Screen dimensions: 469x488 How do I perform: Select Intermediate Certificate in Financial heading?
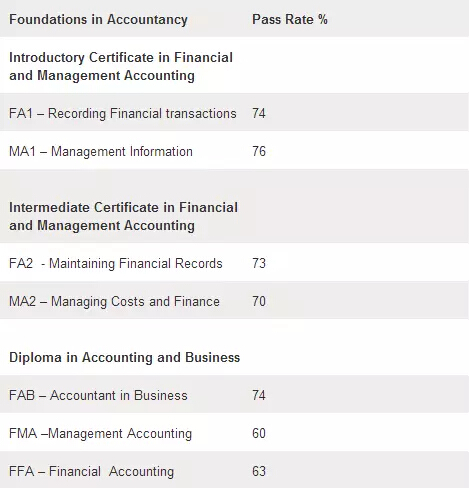point(123,216)
